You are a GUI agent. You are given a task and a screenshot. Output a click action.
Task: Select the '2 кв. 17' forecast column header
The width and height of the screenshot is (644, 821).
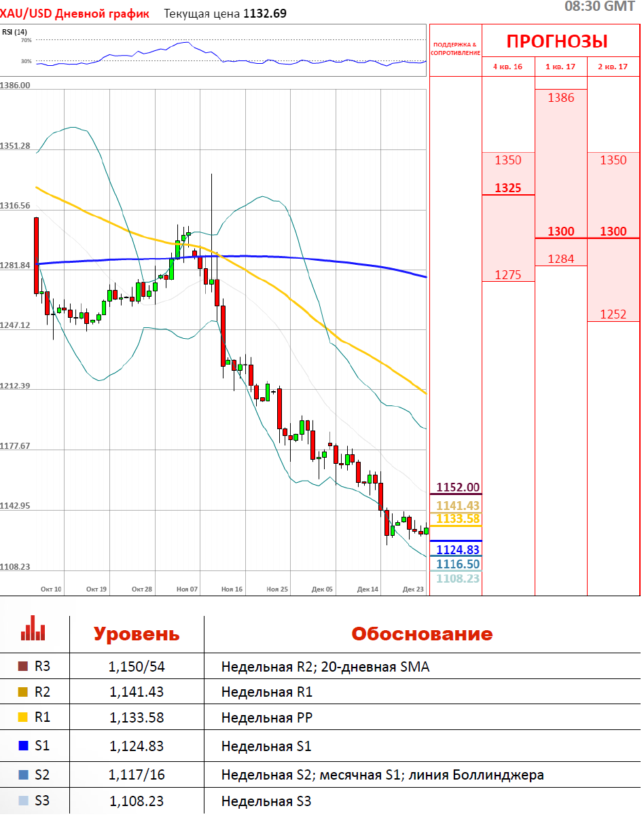click(x=613, y=67)
